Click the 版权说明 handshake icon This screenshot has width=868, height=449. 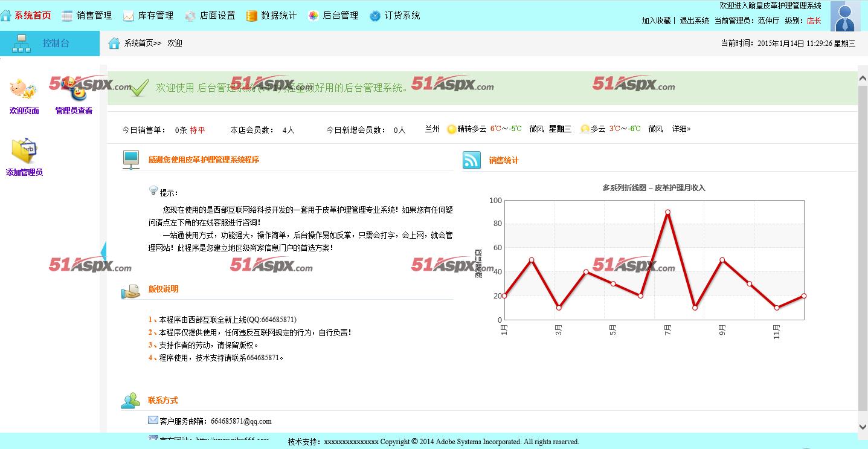coord(130,291)
